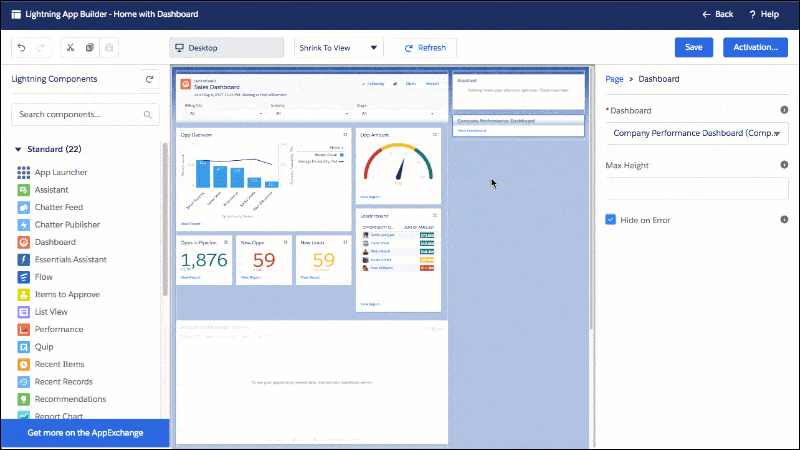Select the Chatter Publisher component icon

click(x=23, y=224)
